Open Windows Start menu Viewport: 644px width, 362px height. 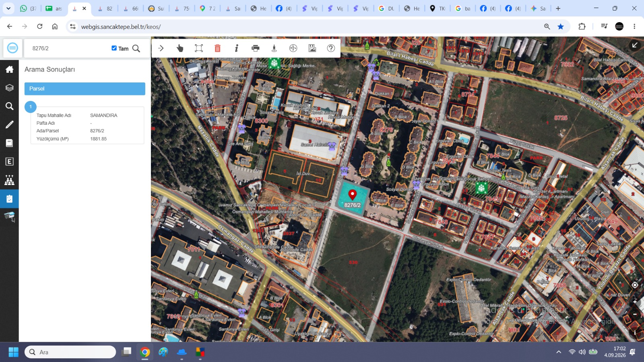pos(13,352)
